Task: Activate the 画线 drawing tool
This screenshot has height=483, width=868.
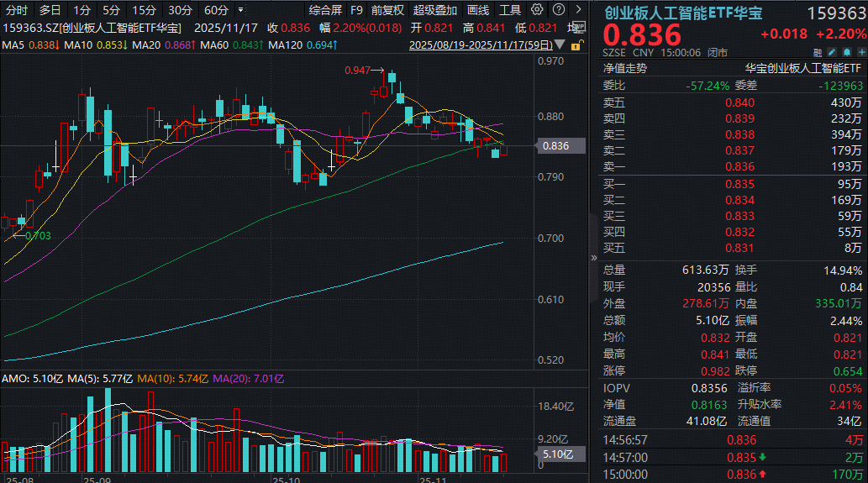Action: pos(478,10)
